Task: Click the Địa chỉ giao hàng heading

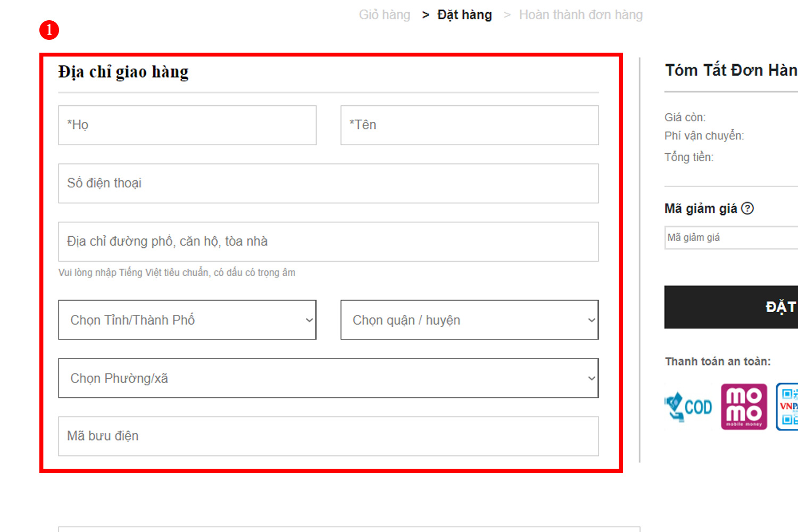Action: (123, 72)
